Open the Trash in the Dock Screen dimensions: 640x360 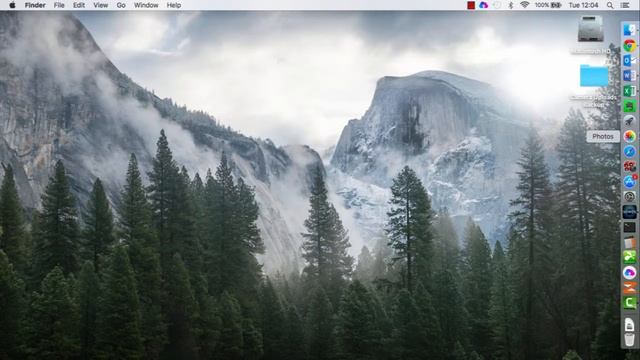(629, 340)
